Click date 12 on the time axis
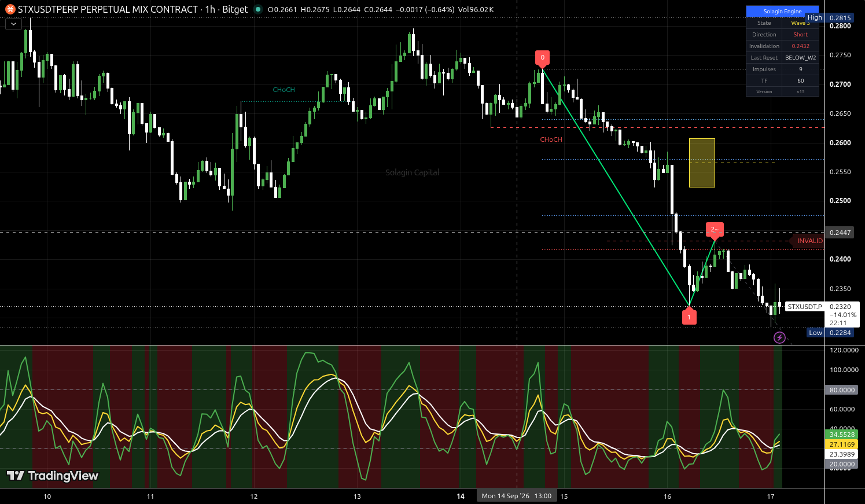 [x=254, y=496]
